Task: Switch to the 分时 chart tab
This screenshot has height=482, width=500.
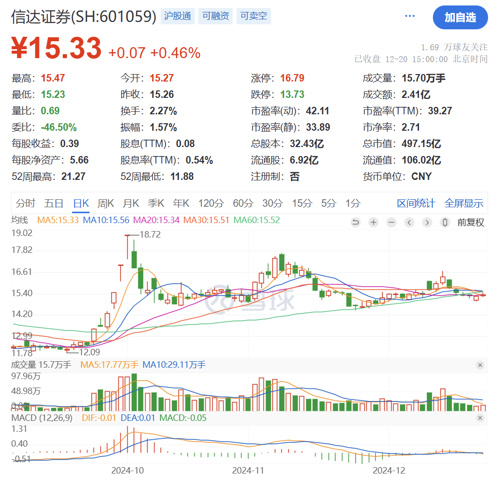Action: click(x=26, y=203)
